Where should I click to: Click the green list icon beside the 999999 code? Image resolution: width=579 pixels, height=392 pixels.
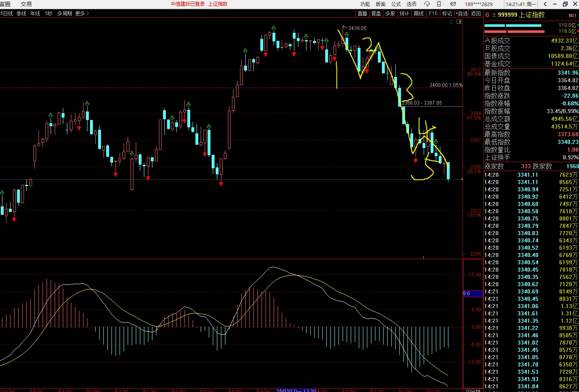494,15
